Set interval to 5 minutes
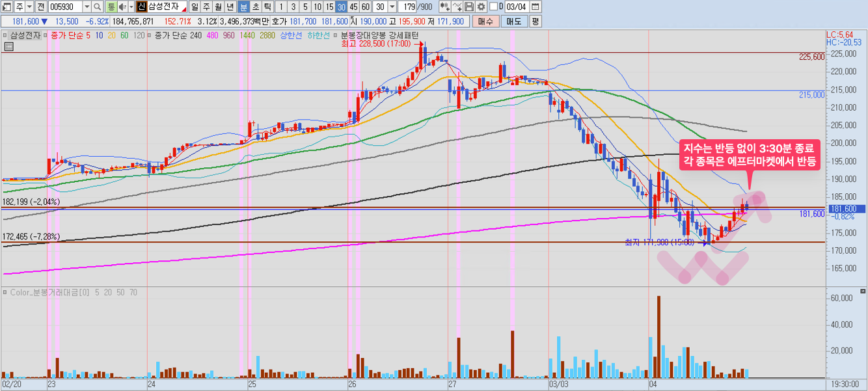The image size is (868, 391). (305, 7)
